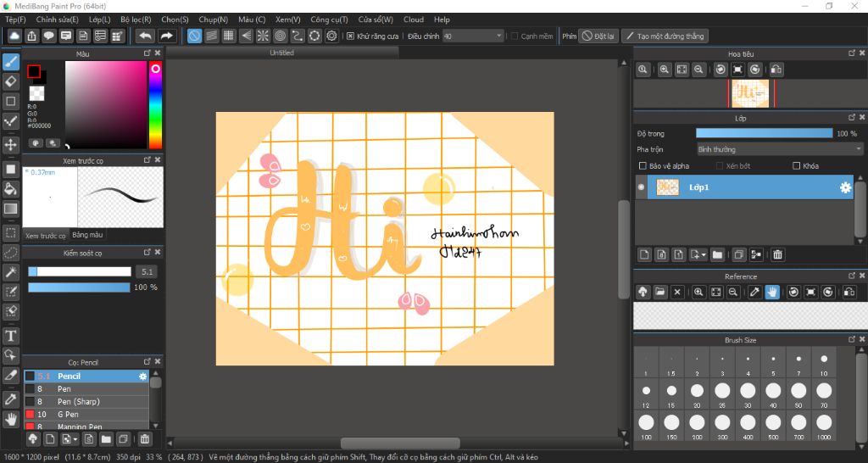Choose brush size 100 preset
Image resolution: width=868 pixels, height=463 pixels.
click(x=646, y=426)
